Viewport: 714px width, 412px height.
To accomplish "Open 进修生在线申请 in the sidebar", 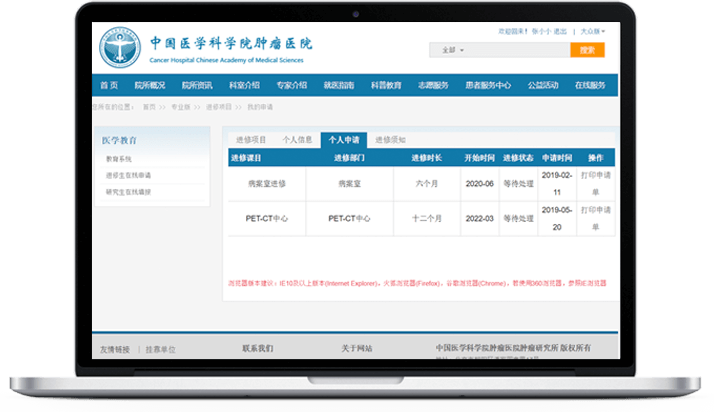I will [x=128, y=175].
